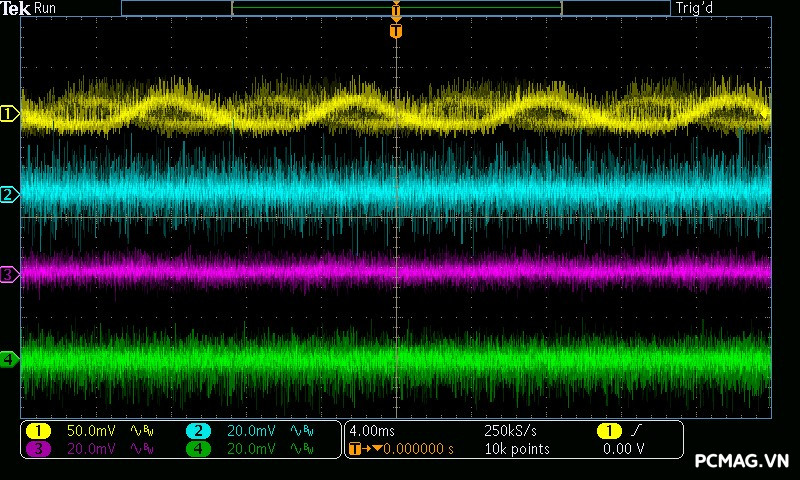Image resolution: width=800 pixels, height=480 pixels.
Task: Select the channel 2 cyan badge
Action: [198, 431]
